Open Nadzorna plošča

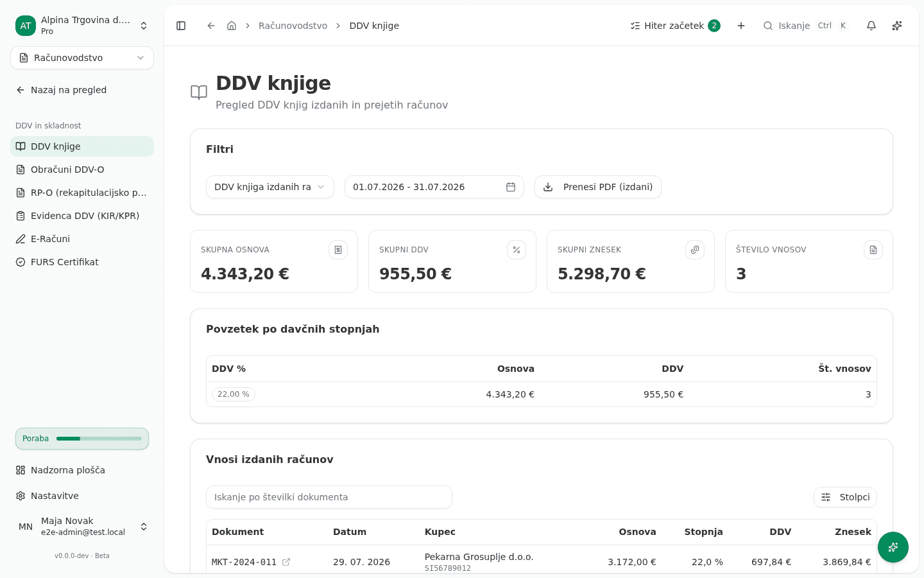[x=82, y=470]
